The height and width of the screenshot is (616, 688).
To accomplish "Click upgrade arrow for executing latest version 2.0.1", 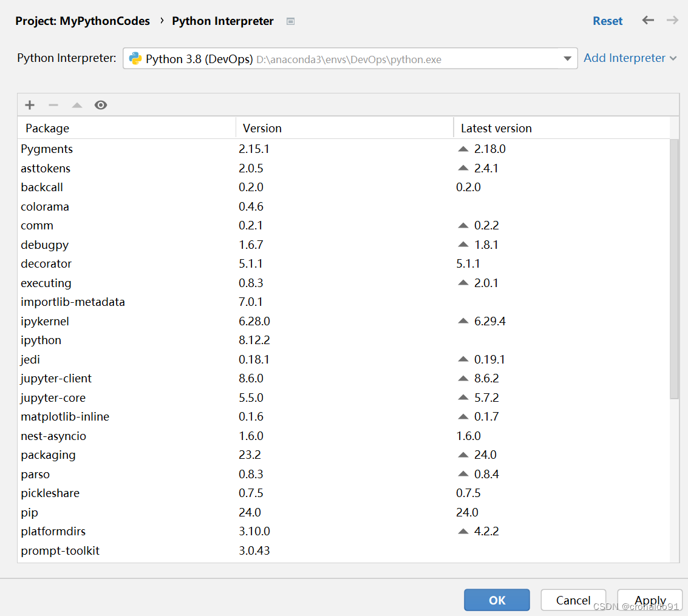I will tap(463, 283).
